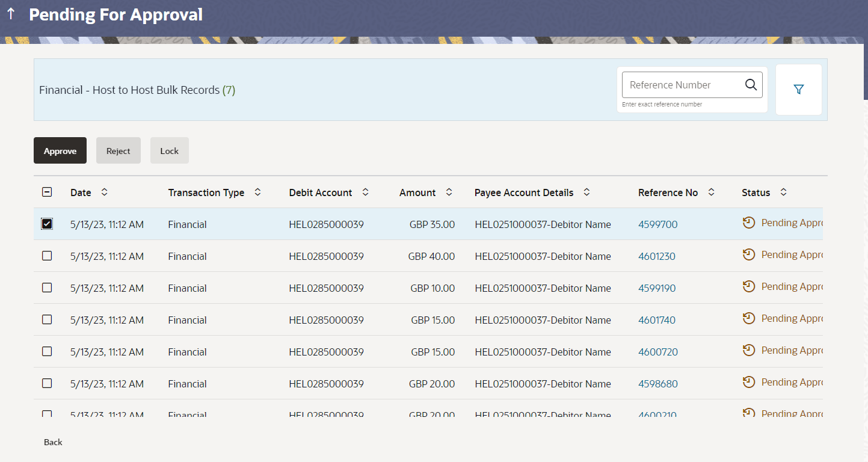Click pending status icon for reference 4599700
868x462 pixels.
click(748, 223)
